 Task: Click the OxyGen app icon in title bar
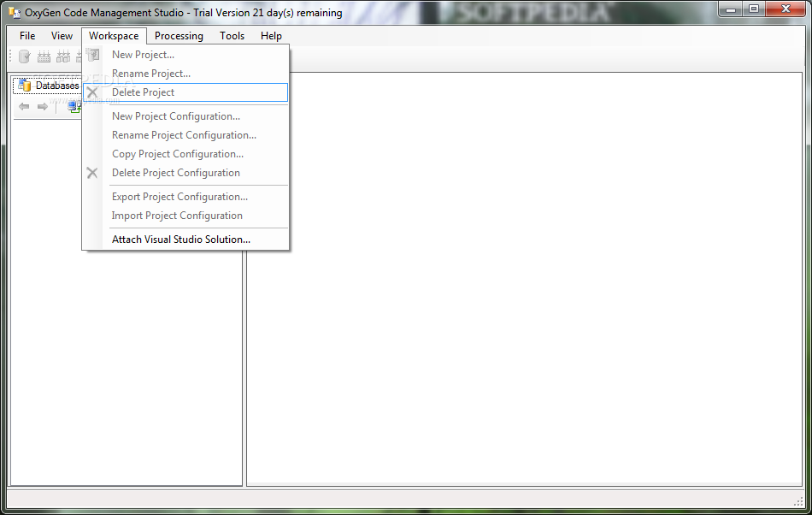click(x=15, y=12)
